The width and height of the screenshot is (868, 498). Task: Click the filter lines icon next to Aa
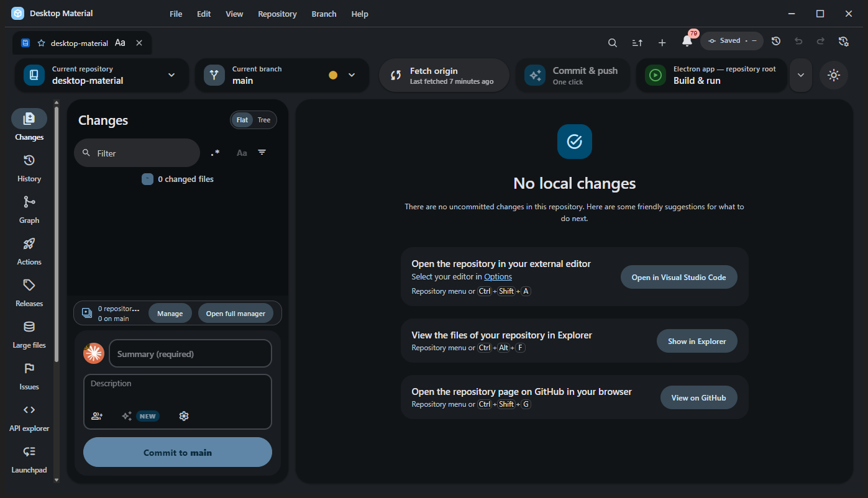[262, 153]
